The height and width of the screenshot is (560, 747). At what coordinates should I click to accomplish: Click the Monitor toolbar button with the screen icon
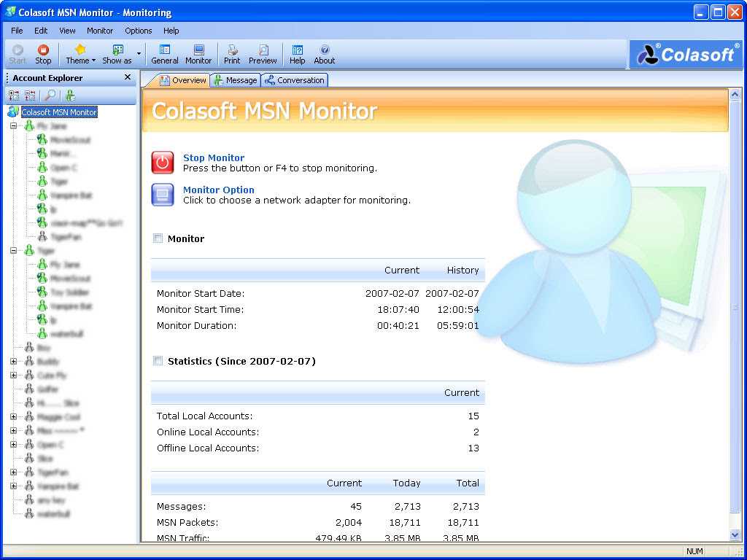pos(198,54)
